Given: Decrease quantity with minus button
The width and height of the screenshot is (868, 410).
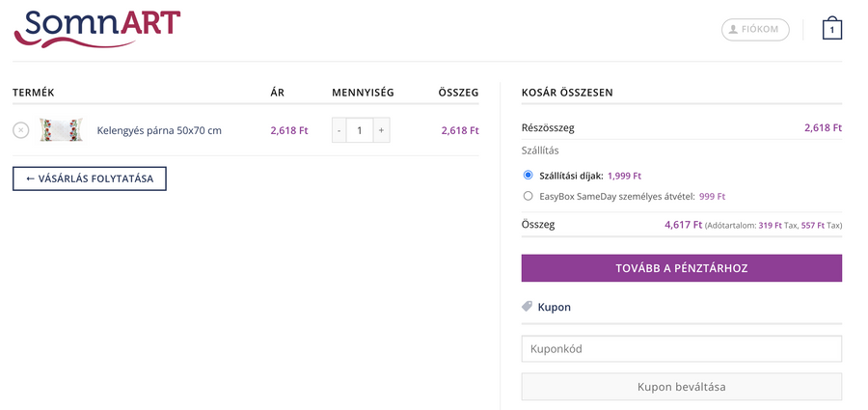Looking at the screenshot, I should (339, 130).
